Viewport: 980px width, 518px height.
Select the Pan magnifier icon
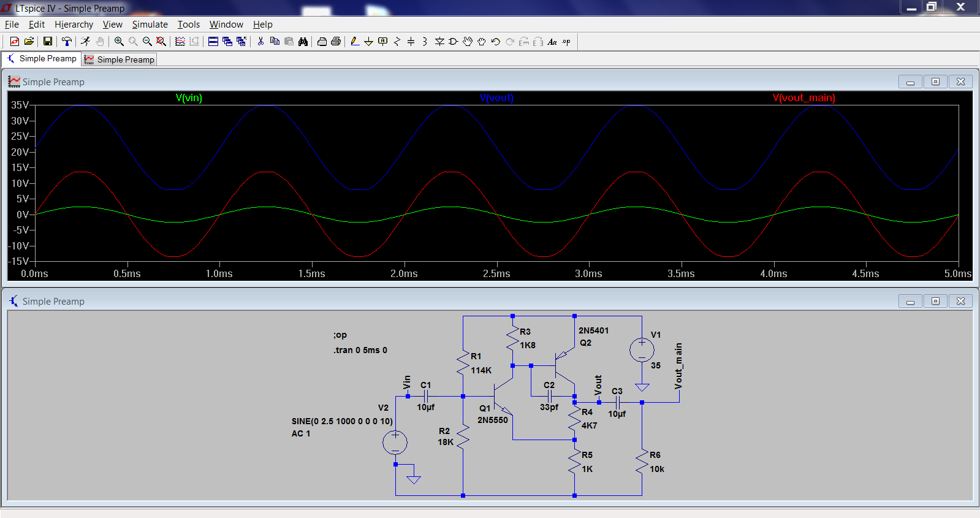point(133,41)
